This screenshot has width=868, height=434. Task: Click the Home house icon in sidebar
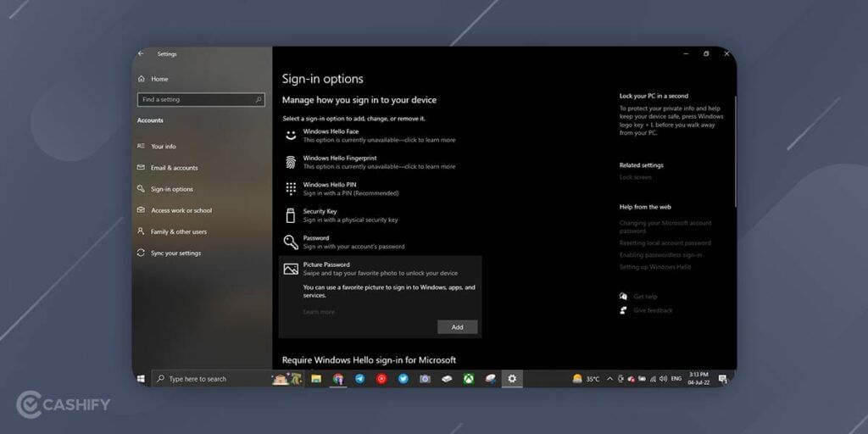(x=142, y=79)
